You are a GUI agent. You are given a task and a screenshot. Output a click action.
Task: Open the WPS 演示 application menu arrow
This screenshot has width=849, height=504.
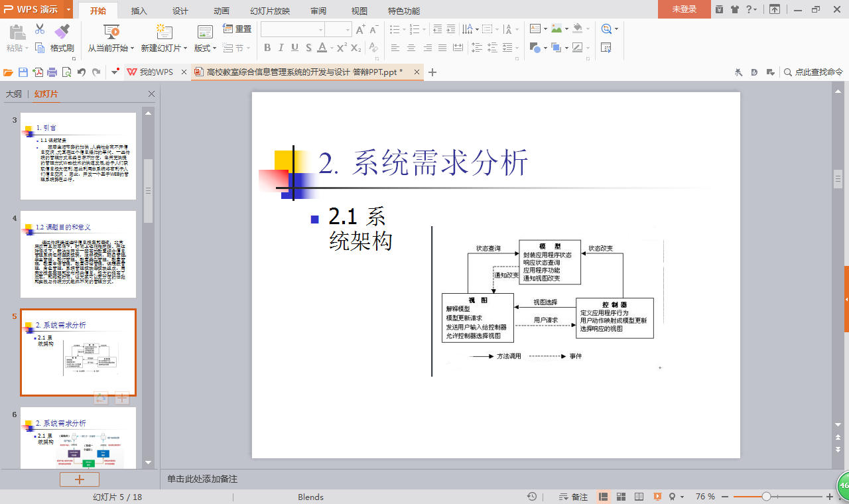tap(69, 9)
